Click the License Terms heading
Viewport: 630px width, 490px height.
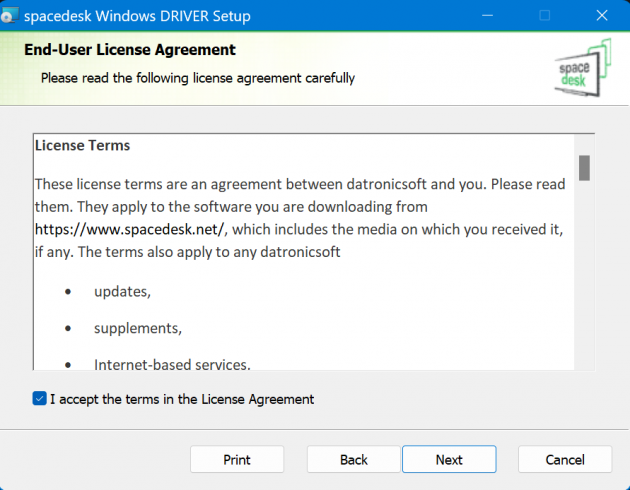tap(83, 145)
